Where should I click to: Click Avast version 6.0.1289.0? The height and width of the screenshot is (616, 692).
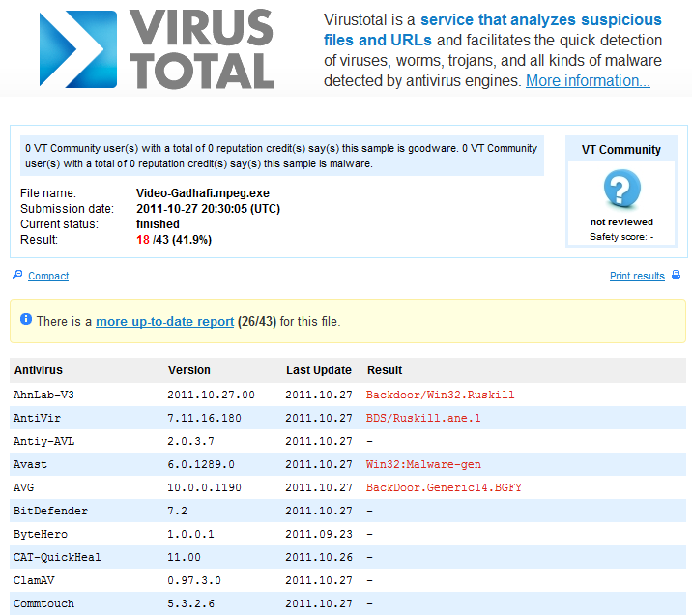pos(201,464)
